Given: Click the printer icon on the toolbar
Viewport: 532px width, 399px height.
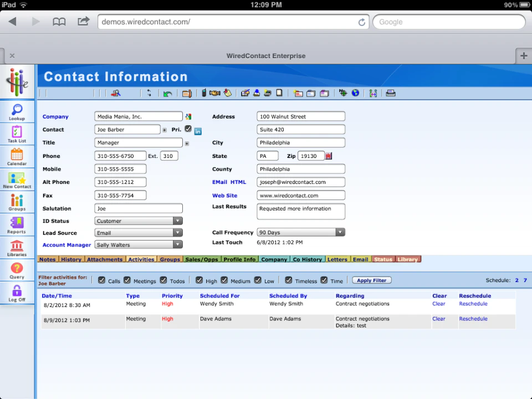Looking at the screenshot, I should click(x=391, y=93).
